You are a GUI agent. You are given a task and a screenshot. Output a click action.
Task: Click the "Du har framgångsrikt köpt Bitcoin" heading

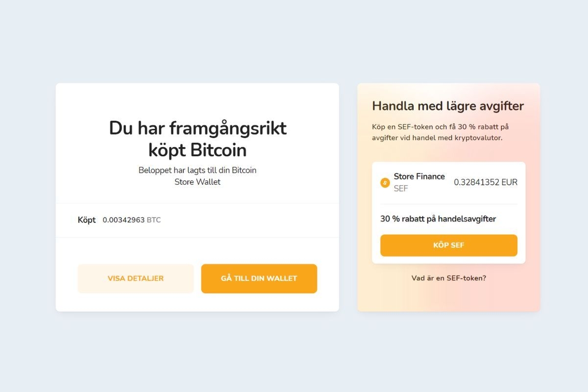197,139
